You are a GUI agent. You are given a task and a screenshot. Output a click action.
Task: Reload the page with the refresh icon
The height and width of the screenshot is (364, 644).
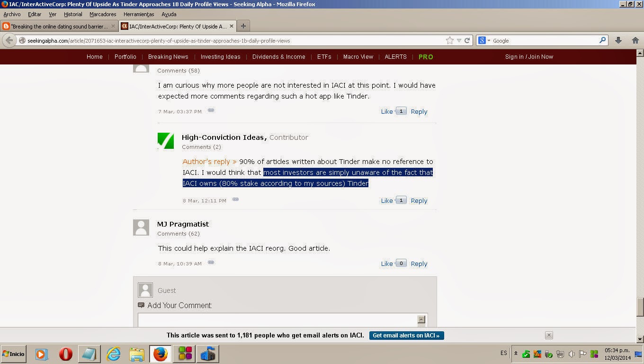[x=467, y=41]
